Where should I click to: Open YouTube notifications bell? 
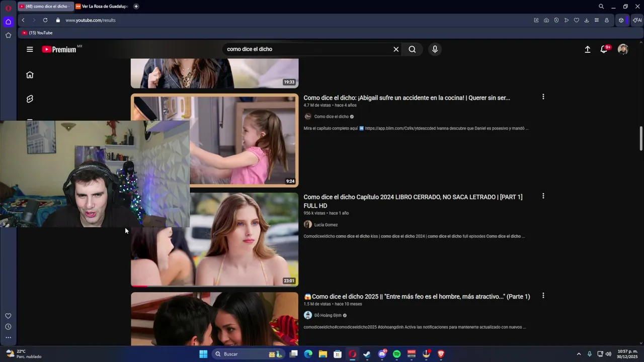click(604, 49)
